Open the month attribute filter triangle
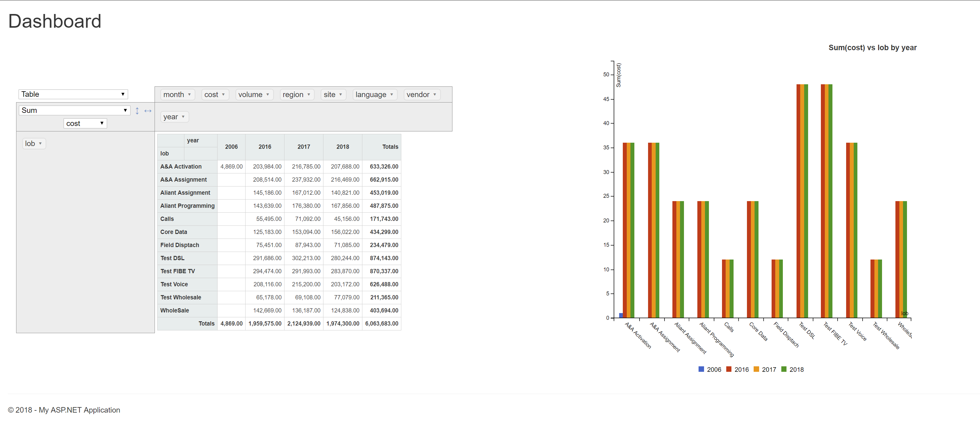980x422 pixels. (190, 94)
